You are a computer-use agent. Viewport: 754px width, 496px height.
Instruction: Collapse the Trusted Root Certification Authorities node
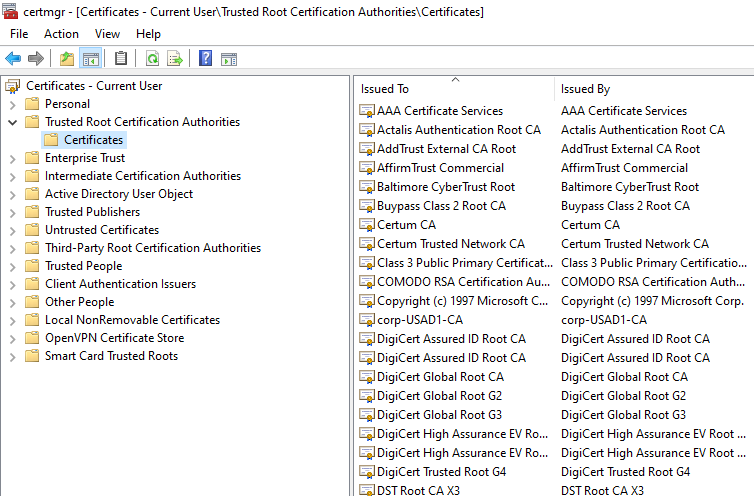[x=13, y=122]
